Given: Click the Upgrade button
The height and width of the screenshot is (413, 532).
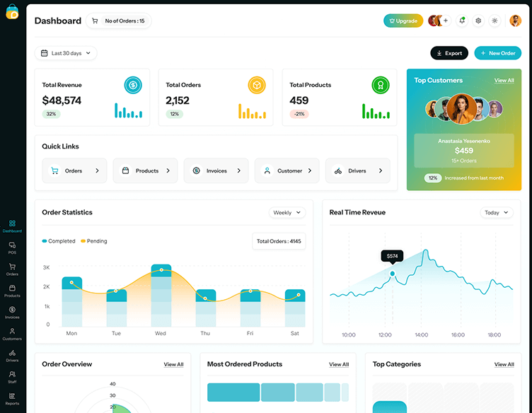Looking at the screenshot, I should click(403, 21).
